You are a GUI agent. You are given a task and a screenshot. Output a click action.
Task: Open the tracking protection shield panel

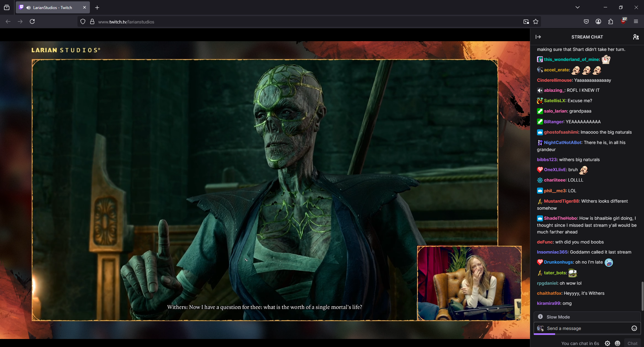point(83,21)
